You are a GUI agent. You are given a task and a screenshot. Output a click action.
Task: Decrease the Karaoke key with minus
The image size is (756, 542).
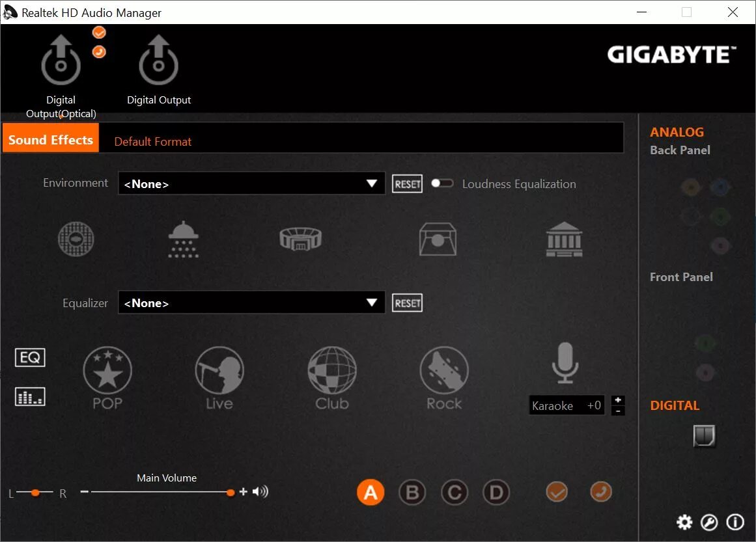pos(618,411)
